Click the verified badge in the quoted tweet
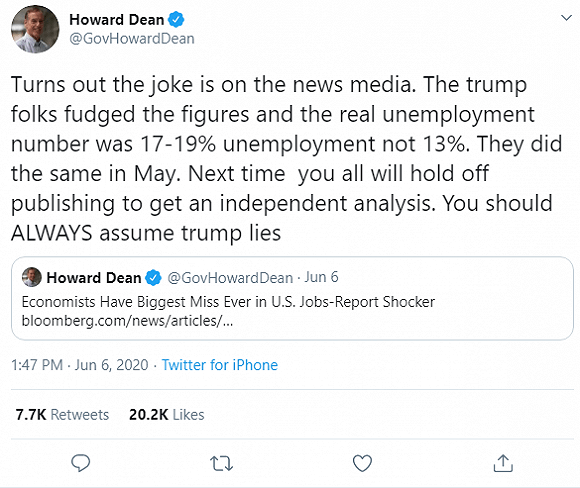This screenshot has height=488, width=580. click(x=153, y=278)
